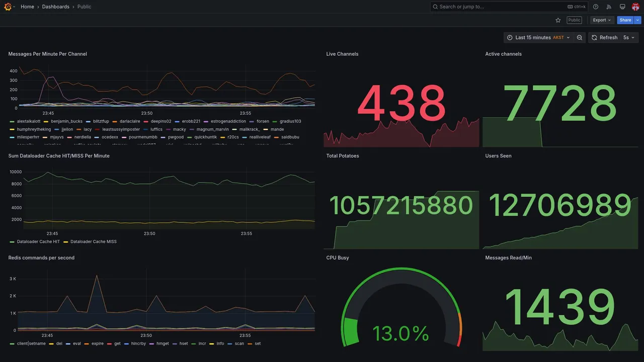Open the Last 15 minutes time picker
The image size is (644, 362).
coord(538,38)
